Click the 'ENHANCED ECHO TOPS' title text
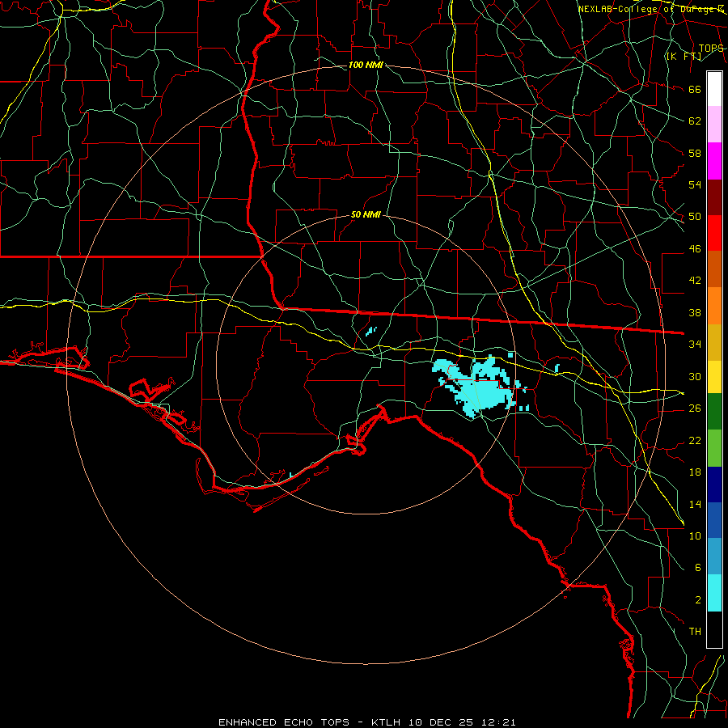 click(284, 722)
